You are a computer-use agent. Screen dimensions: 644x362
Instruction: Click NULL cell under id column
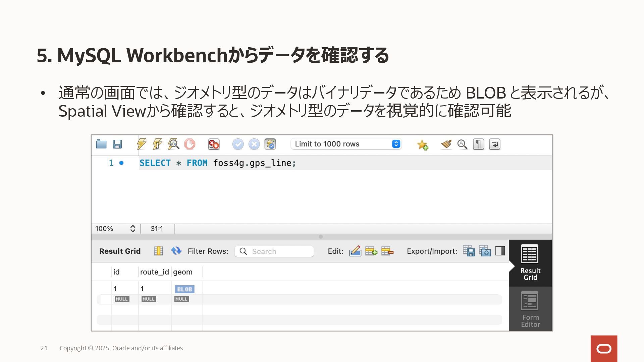click(122, 299)
